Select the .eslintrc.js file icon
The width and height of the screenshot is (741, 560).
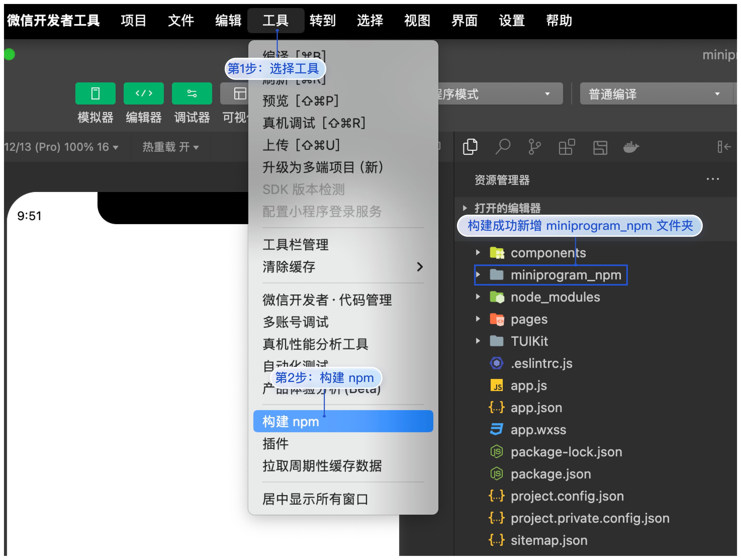496,363
